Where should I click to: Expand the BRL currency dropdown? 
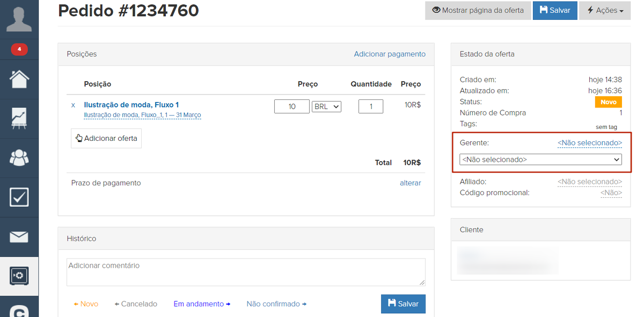(x=326, y=106)
